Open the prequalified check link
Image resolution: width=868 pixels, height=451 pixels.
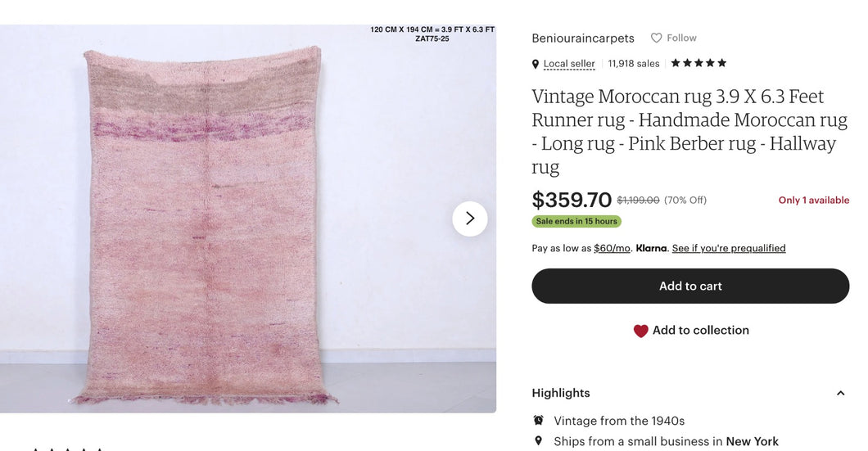tap(729, 248)
